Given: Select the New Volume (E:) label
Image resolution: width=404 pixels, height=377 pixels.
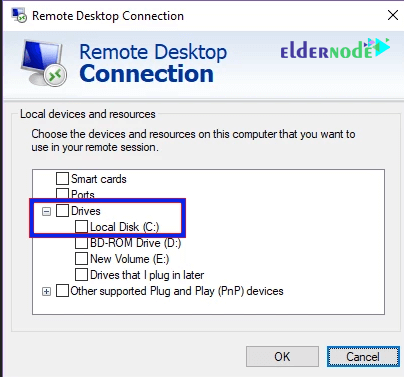Looking at the screenshot, I should 130,259.
